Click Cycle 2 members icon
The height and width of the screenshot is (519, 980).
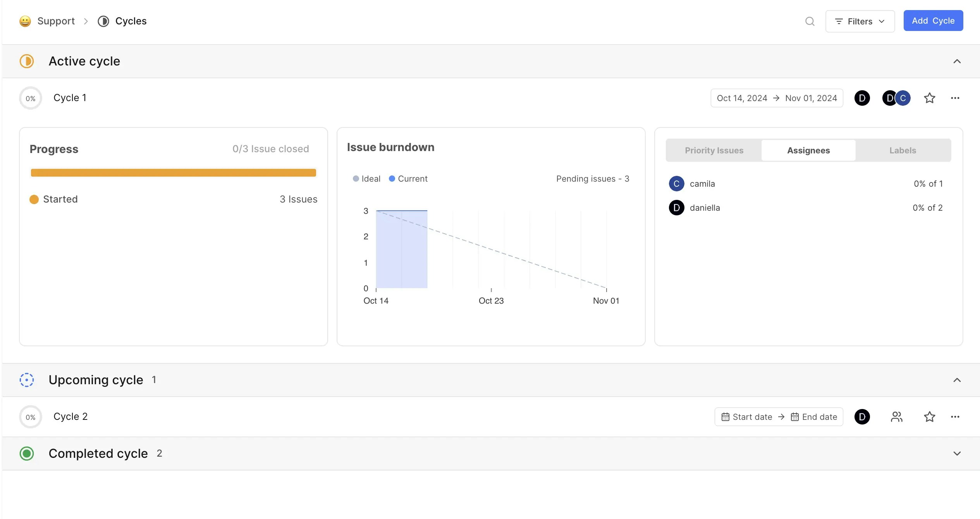(896, 417)
